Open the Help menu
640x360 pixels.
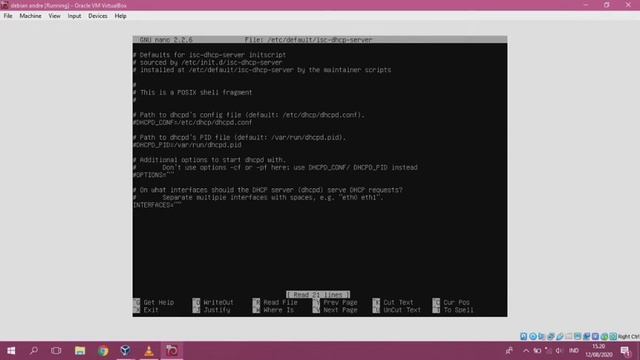120,16
